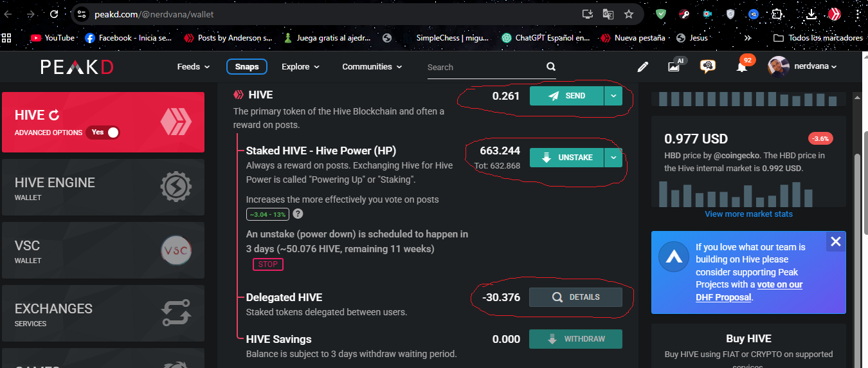Open the chat bubble icon in header
868x368 pixels.
pyautogui.click(x=708, y=66)
